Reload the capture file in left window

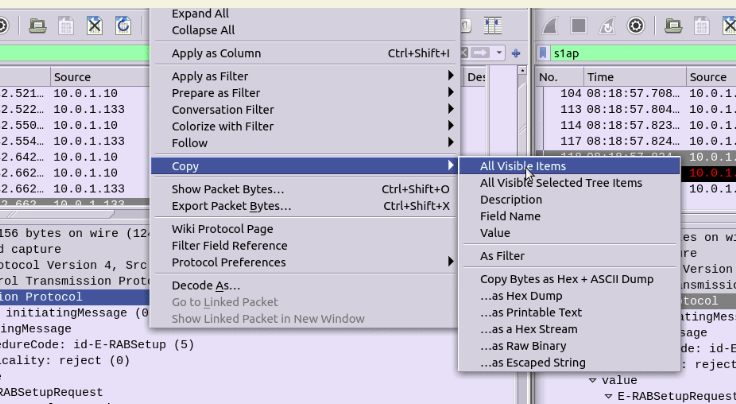[123, 25]
